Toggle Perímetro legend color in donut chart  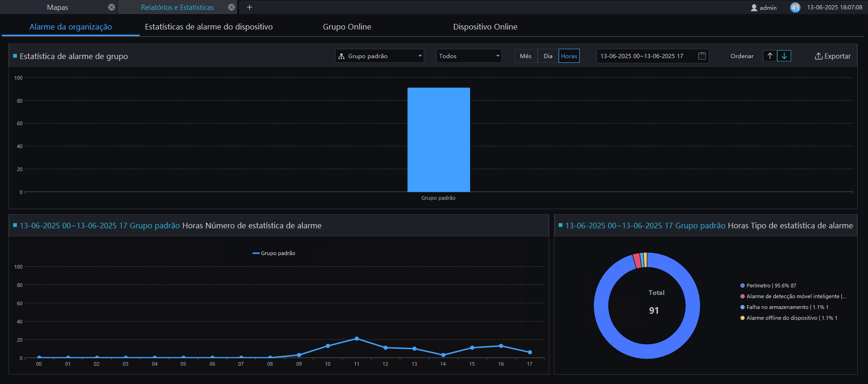(742, 286)
